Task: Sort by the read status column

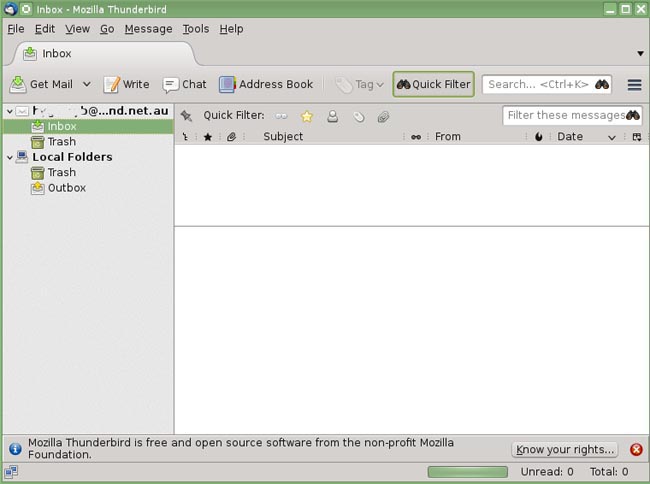Action: [x=416, y=137]
